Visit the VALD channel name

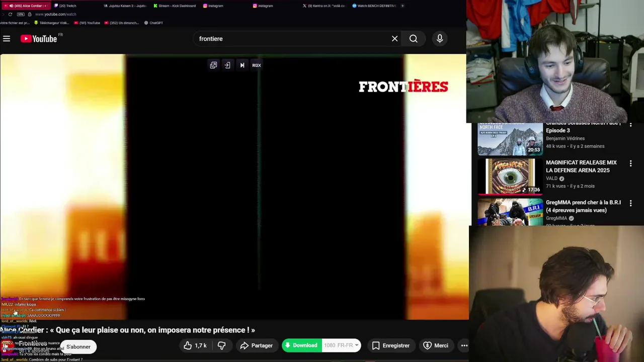[x=551, y=178]
